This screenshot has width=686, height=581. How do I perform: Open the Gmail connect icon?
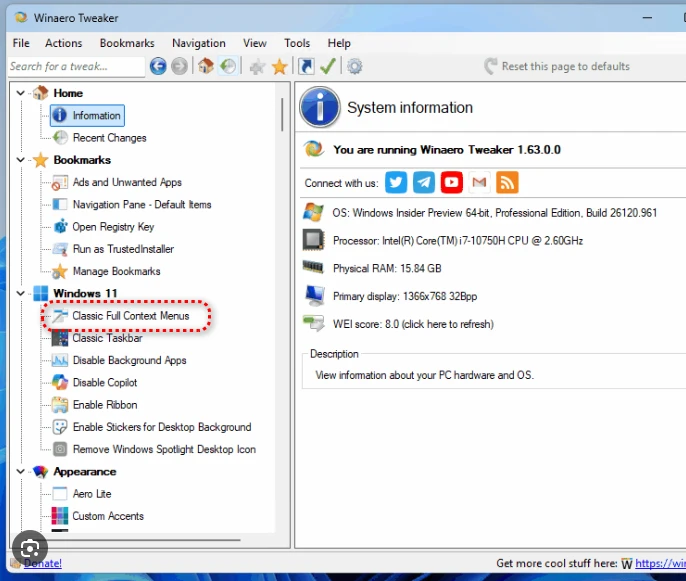click(x=480, y=182)
